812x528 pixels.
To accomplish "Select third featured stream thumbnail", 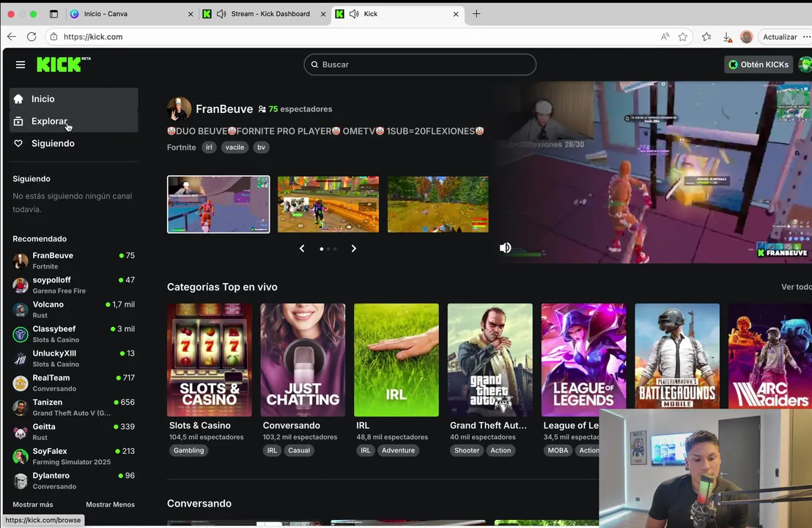I will pos(438,204).
